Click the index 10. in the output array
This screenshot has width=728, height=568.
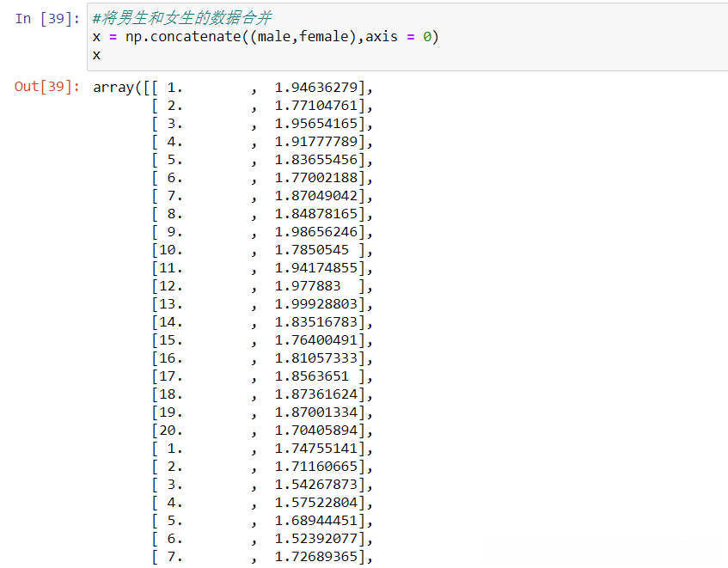(171, 250)
